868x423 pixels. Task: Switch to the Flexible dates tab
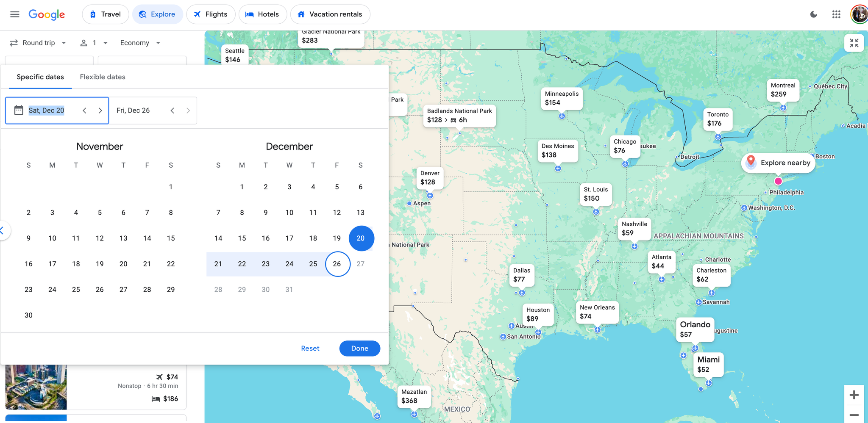point(102,77)
